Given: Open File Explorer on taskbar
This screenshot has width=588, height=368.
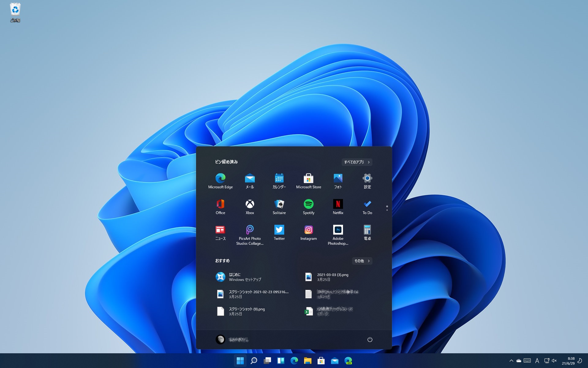Looking at the screenshot, I should [x=308, y=361].
